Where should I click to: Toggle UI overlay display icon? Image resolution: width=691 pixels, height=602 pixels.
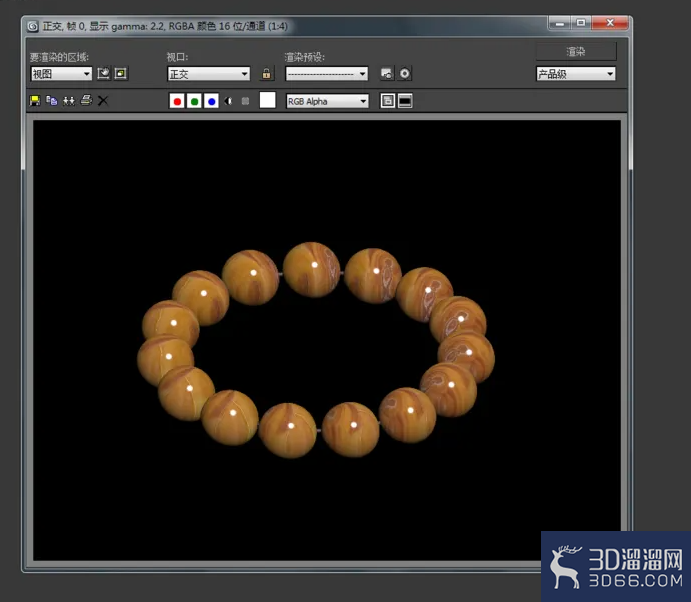(x=388, y=101)
